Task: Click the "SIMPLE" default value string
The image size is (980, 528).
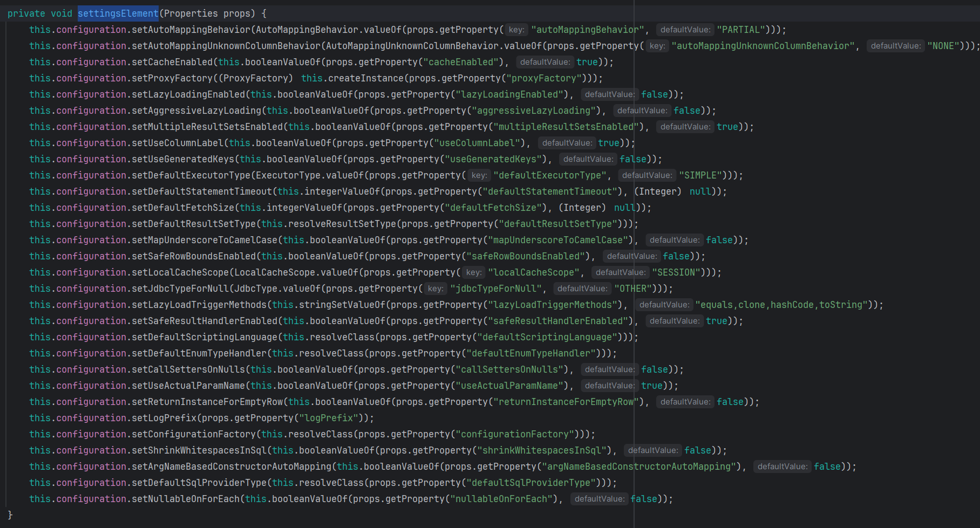Action: point(700,175)
